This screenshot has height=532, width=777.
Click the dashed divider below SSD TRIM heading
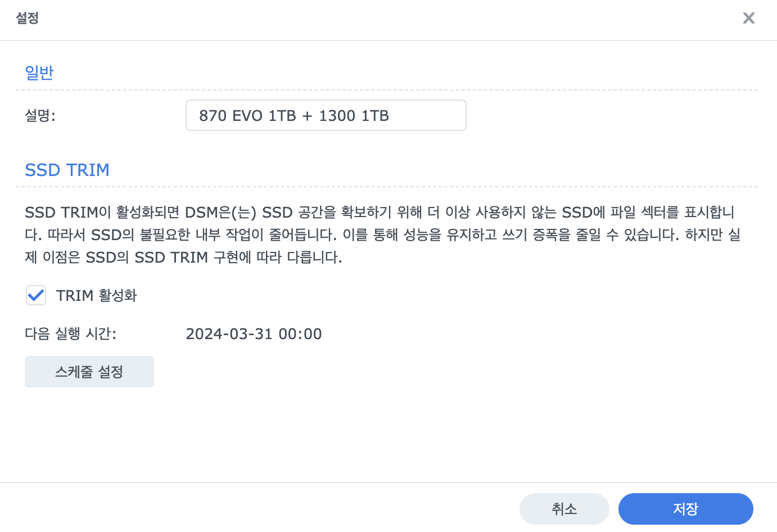click(387, 186)
